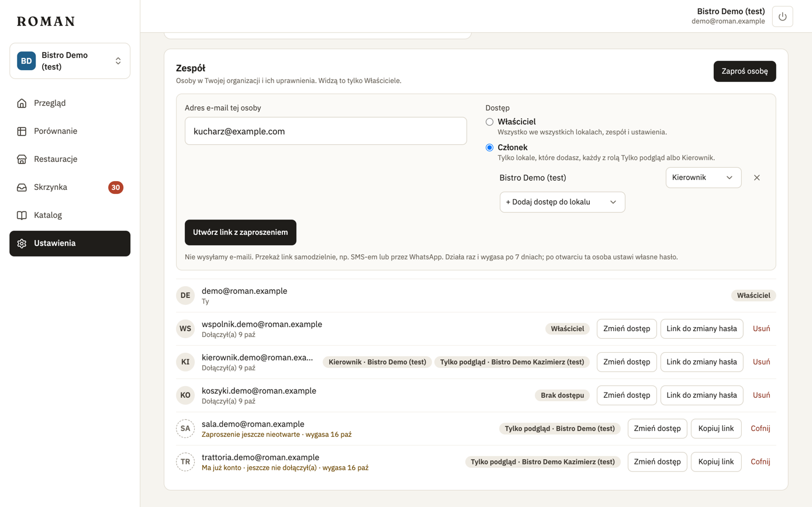Screen dimensions: 812x507
Task: Click the WS avatar for wspolnik.demo
Action: 185,328
